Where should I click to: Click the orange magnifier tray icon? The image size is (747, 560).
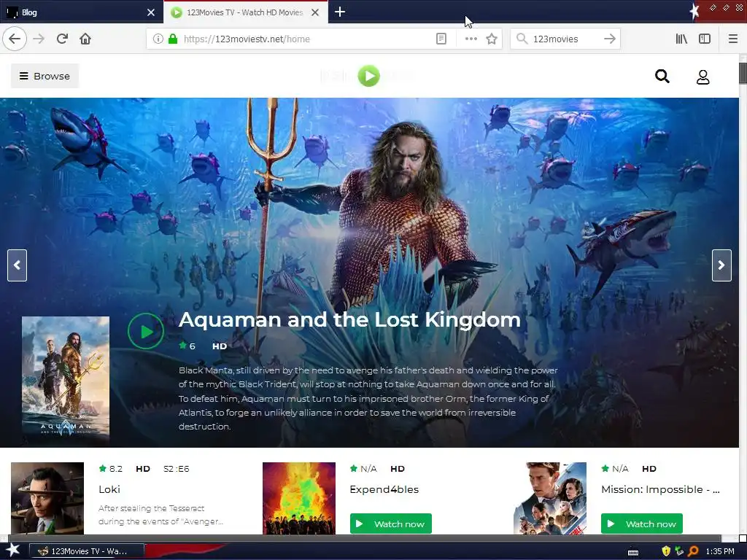(693, 551)
